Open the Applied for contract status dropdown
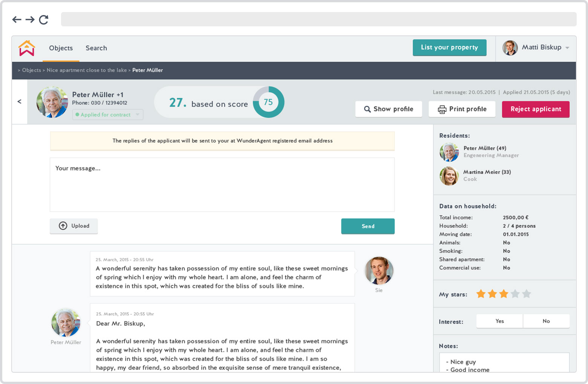The width and height of the screenshot is (588, 384). [x=107, y=115]
